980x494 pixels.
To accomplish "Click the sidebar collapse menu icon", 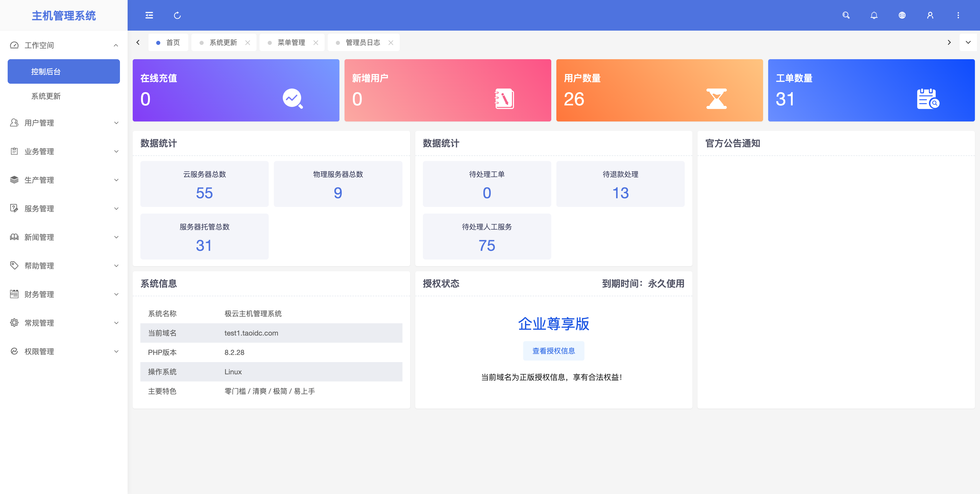I will 149,15.
